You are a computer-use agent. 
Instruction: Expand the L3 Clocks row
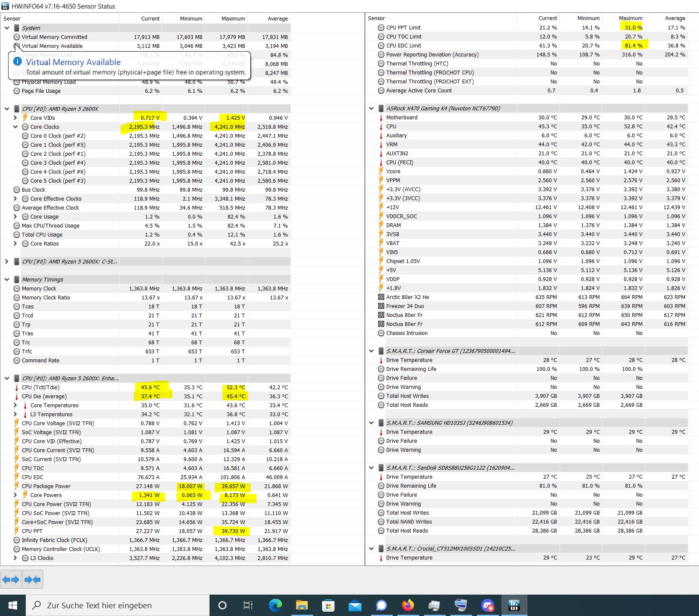pos(15,558)
